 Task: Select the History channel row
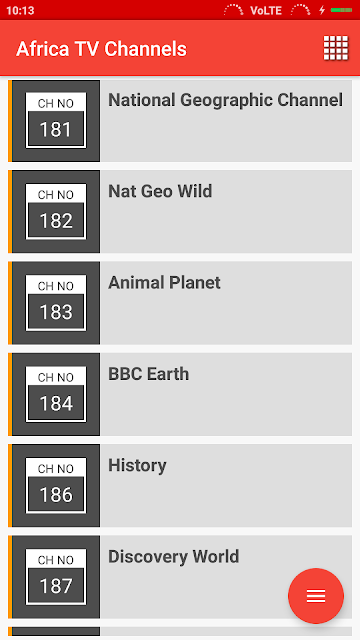180,486
